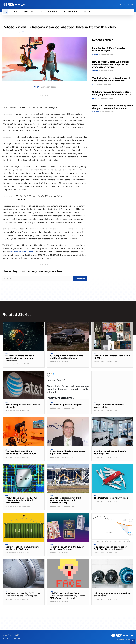Click Gadgets tag under VR headset article
The image size is (136, 644).
pos(95,112)
